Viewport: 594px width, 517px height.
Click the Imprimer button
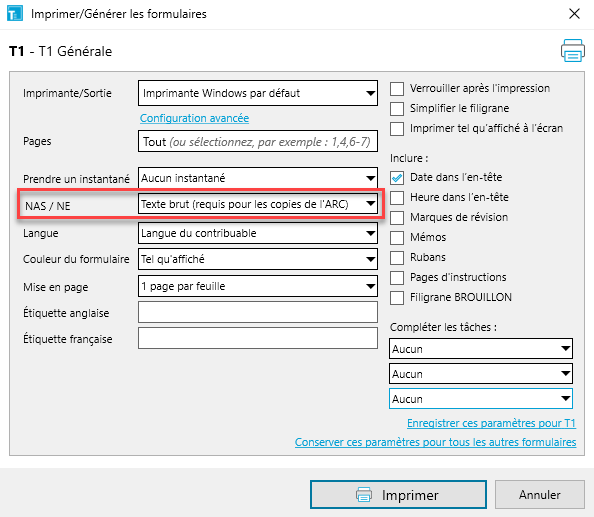(398, 495)
